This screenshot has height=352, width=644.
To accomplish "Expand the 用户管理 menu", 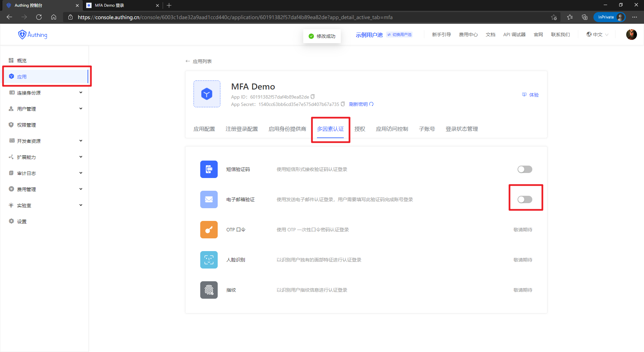I will coord(81,109).
